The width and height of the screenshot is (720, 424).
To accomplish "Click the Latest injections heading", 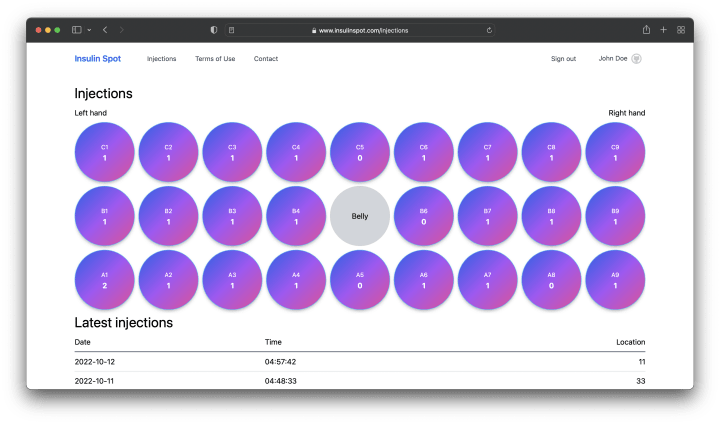I will point(124,323).
